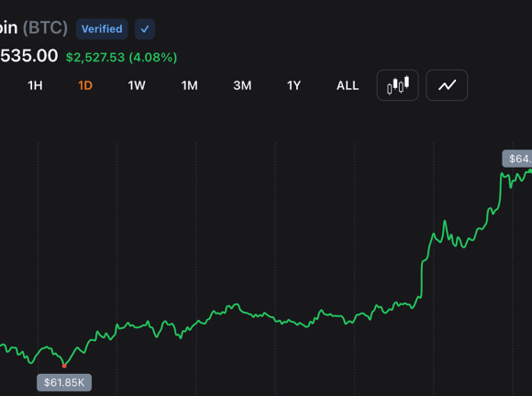Image resolution: width=532 pixels, height=396 pixels.
Task: Click the $61.85K low price label
Action: [64, 382]
